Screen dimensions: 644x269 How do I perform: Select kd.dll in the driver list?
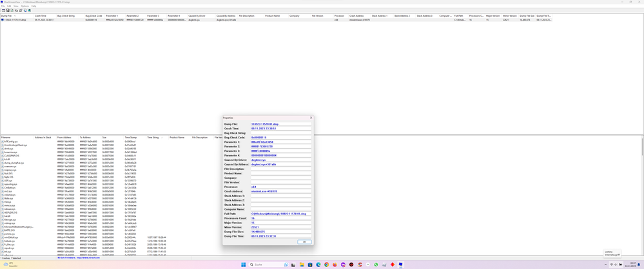[x=7, y=159]
